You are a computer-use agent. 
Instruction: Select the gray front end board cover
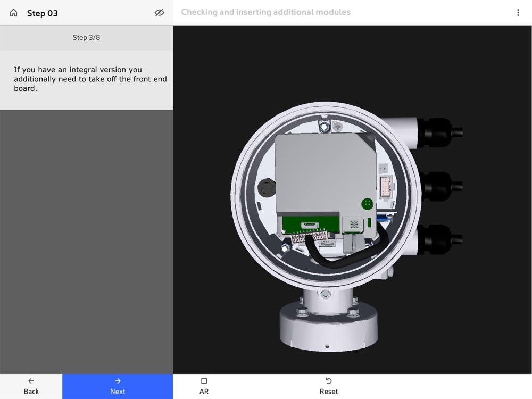326,174
